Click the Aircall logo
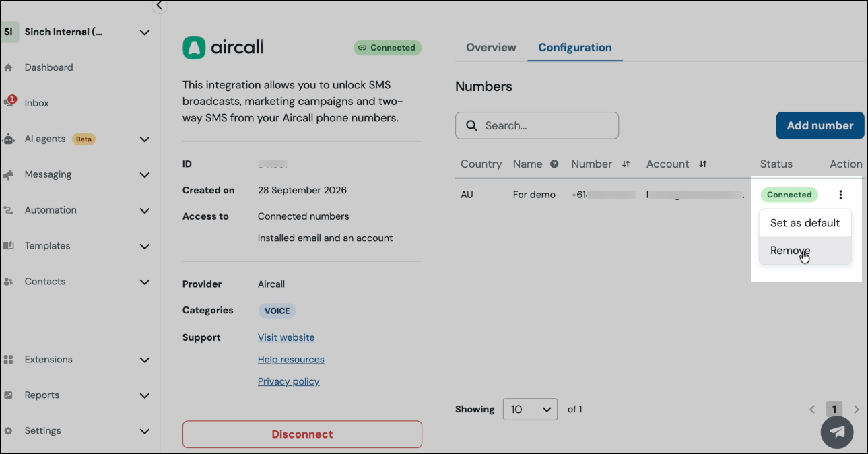Screen dimensions: 868x454 click(x=223, y=47)
